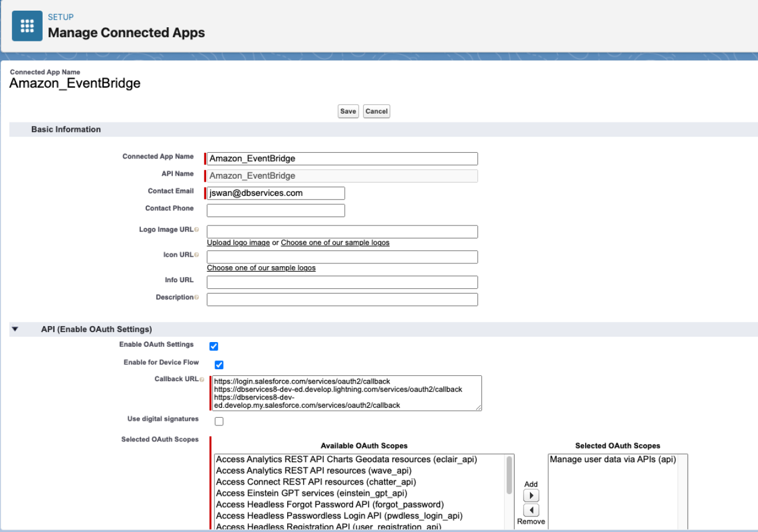The height and width of the screenshot is (532, 758).
Task: Click the Remove arrow button for OAuth scopes
Action: pos(531,510)
